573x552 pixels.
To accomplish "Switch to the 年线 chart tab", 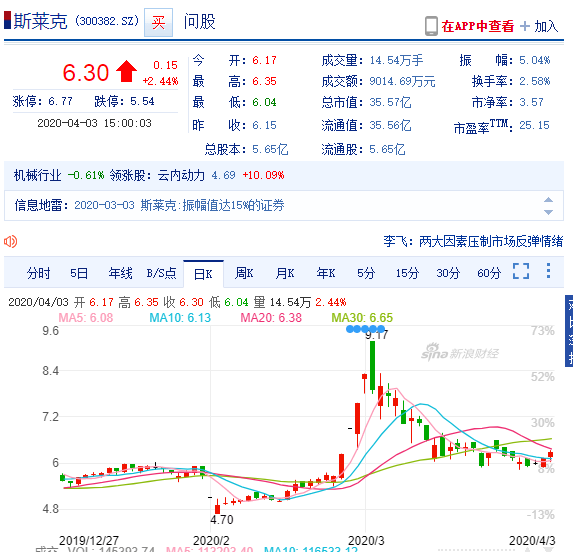I will tap(120, 273).
